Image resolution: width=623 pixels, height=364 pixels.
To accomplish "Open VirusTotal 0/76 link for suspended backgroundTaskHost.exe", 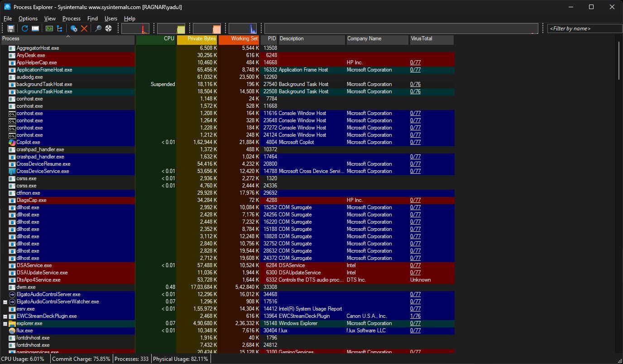I will pyautogui.click(x=415, y=84).
